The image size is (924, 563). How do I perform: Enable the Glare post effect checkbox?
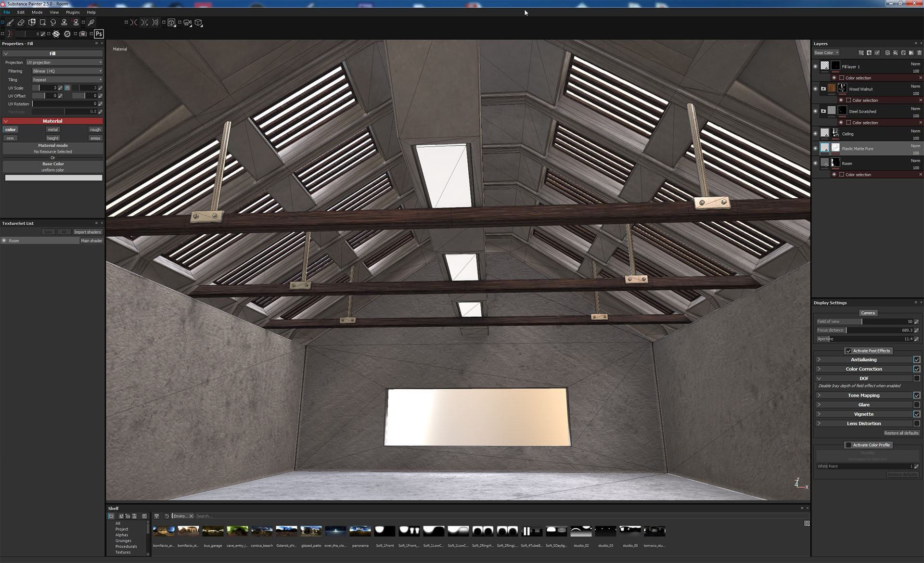pyautogui.click(x=917, y=405)
